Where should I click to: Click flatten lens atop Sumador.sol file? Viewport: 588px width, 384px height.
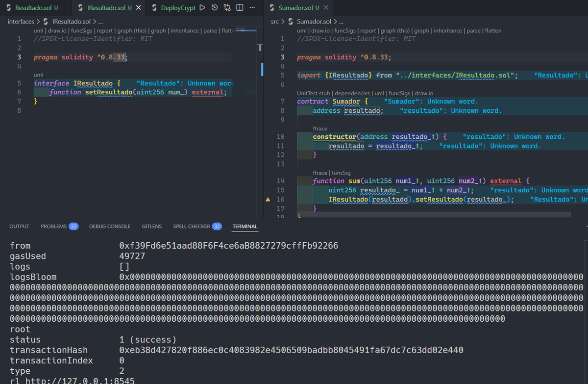tap(493, 31)
